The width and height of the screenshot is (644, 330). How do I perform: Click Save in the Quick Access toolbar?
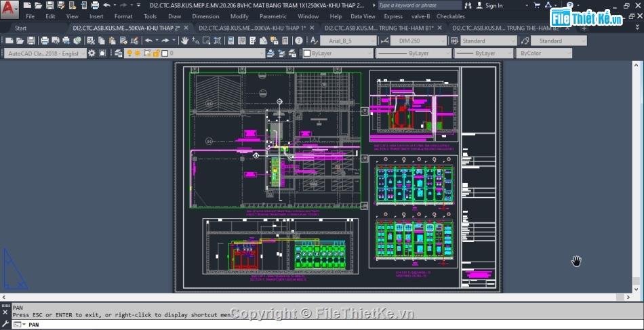tap(49, 5)
